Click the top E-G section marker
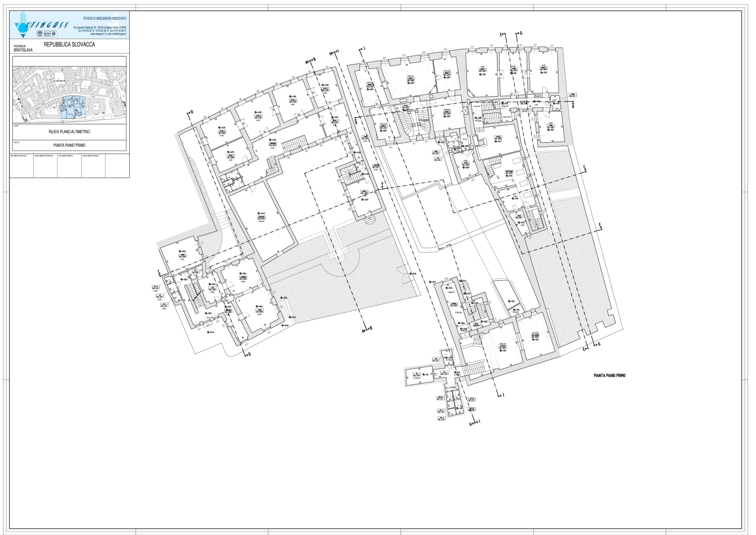The height and width of the screenshot is (535, 756). tap(511, 34)
